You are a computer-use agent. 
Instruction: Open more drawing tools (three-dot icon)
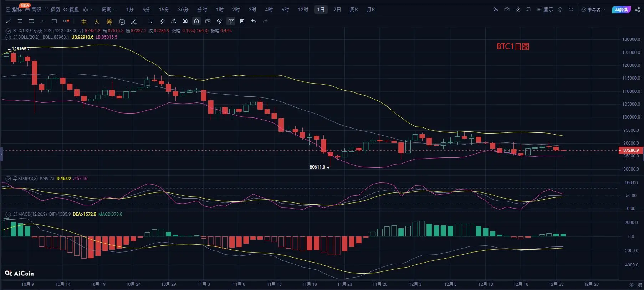[x=66, y=21]
